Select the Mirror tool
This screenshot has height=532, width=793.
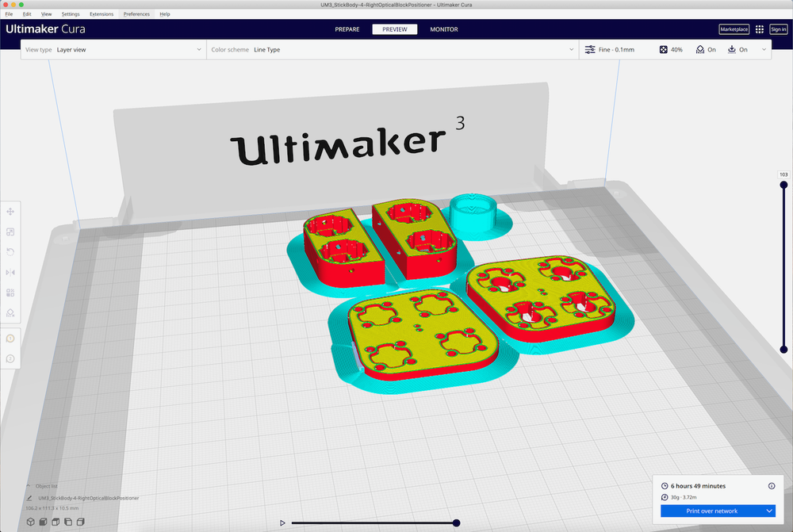coord(10,272)
